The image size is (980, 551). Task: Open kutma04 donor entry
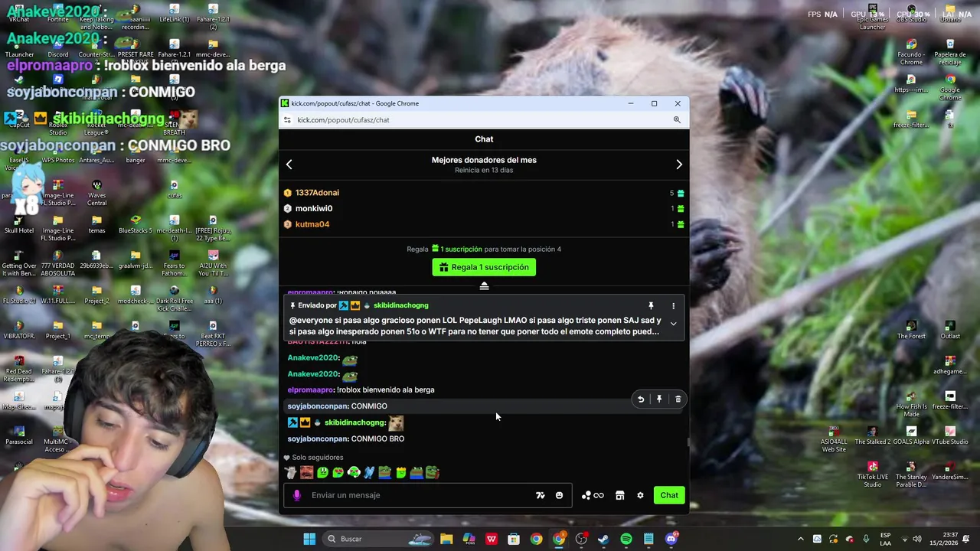click(312, 224)
